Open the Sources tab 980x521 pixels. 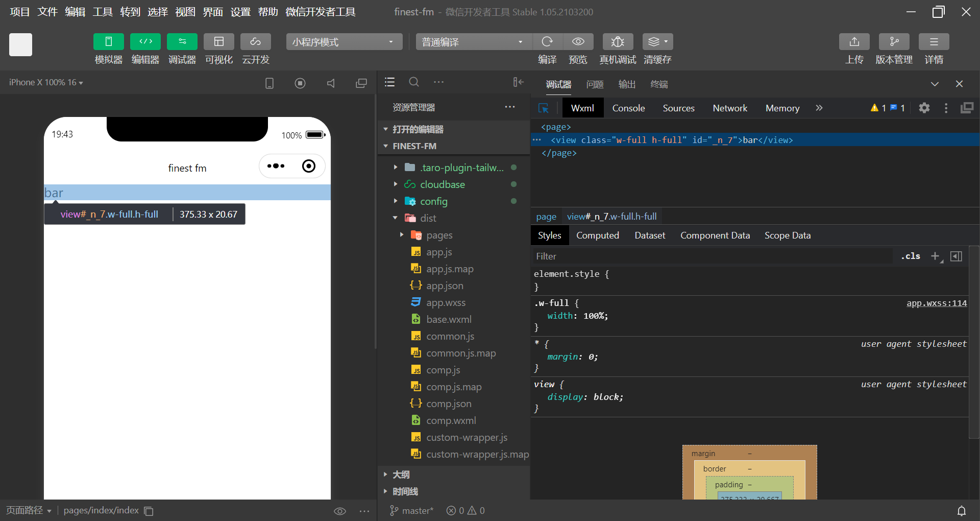pyautogui.click(x=679, y=108)
